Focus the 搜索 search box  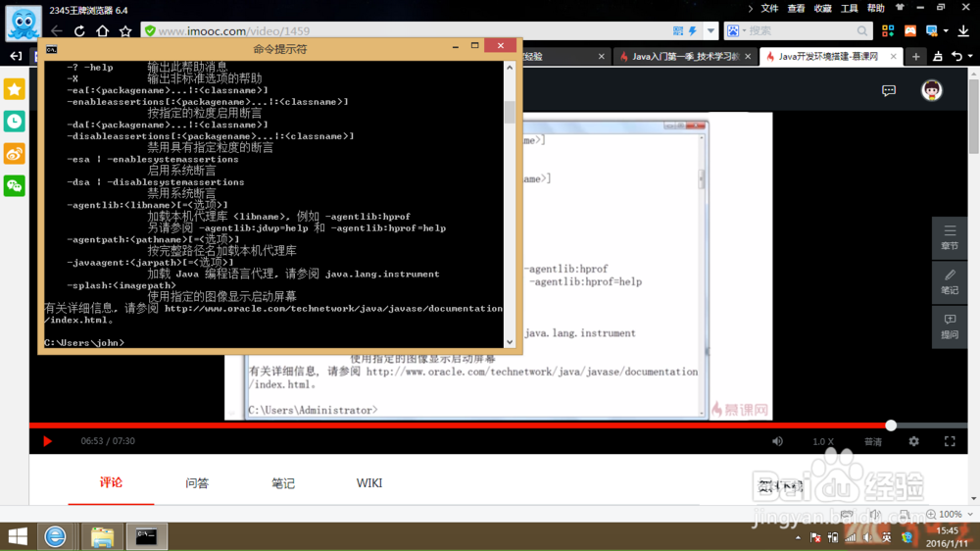(800, 30)
